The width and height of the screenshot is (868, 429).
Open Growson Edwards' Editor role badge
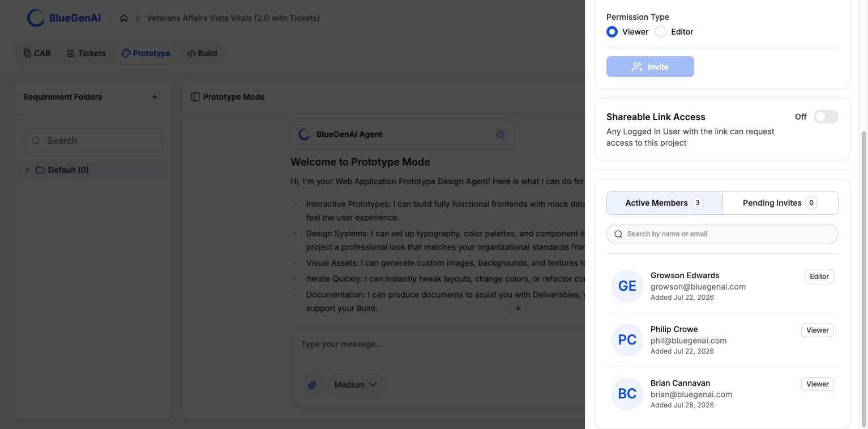coord(819,277)
